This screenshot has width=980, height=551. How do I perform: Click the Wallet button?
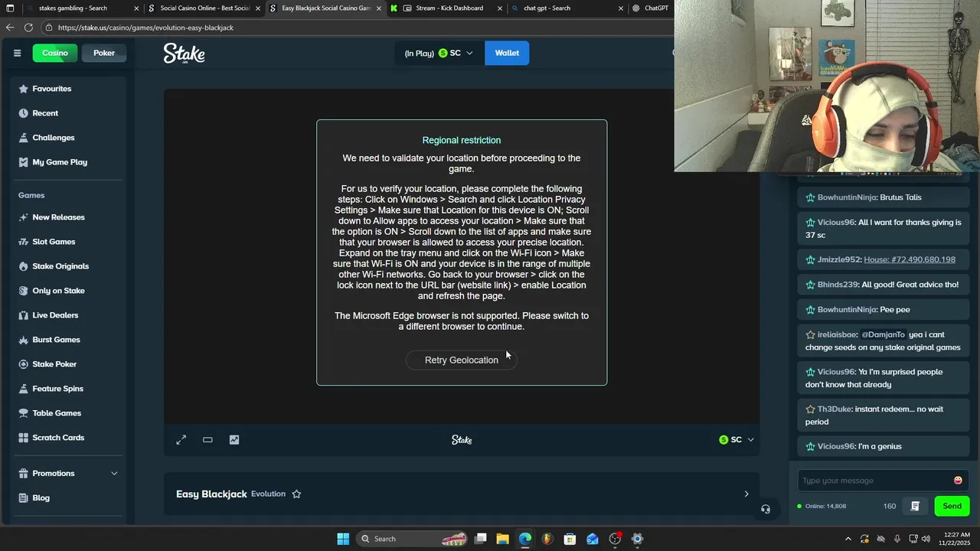(507, 53)
